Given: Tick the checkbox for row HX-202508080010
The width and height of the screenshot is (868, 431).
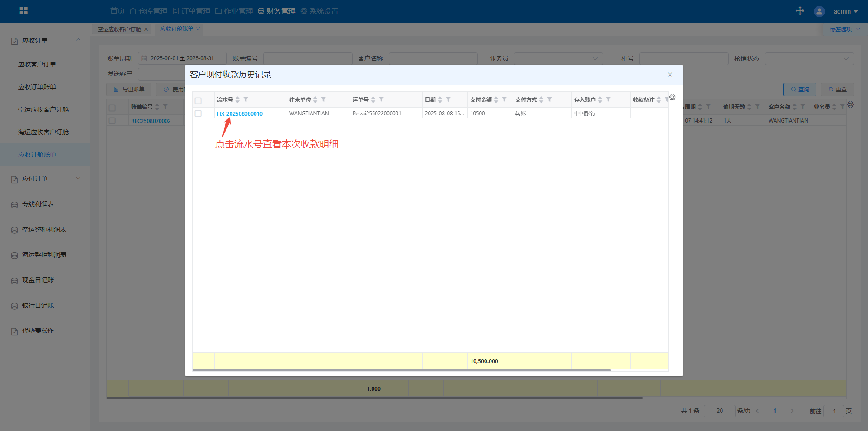Looking at the screenshot, I should [x=198, y=114].
